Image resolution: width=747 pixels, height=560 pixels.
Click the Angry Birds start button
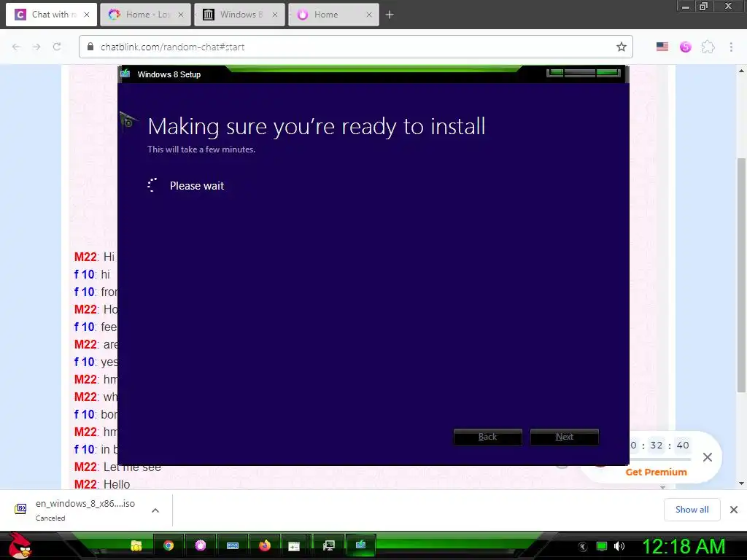(20, 545)
